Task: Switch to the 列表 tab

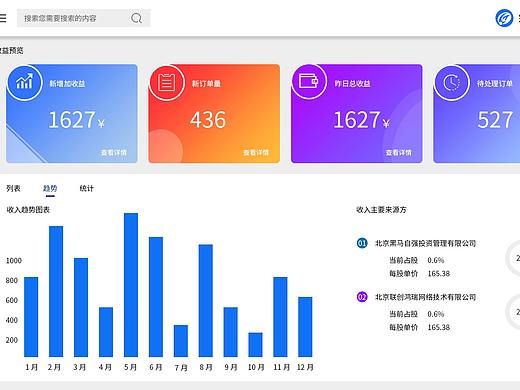Action: pyautogui.click(x=13, y=188)
